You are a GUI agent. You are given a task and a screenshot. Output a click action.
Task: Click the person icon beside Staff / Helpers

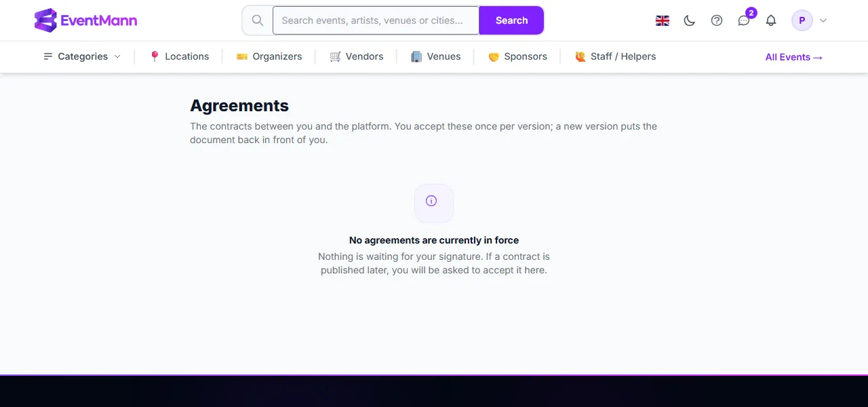point(580,56)
